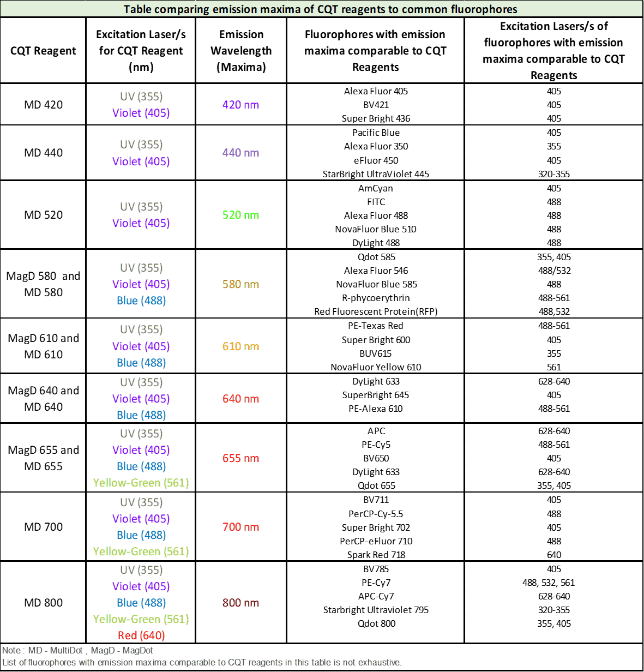Click the 'NovaFluor Yellow 610' entry
Screen dimensions: 644x672
coord(376,367)
